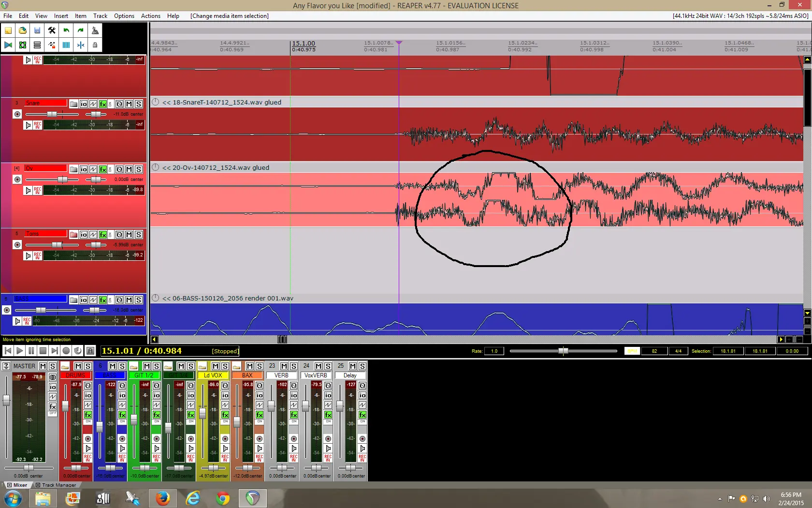Open master mixer options icon left of MASTER
The width and height of the screenshot is (812, 508).
pos(6,366)
